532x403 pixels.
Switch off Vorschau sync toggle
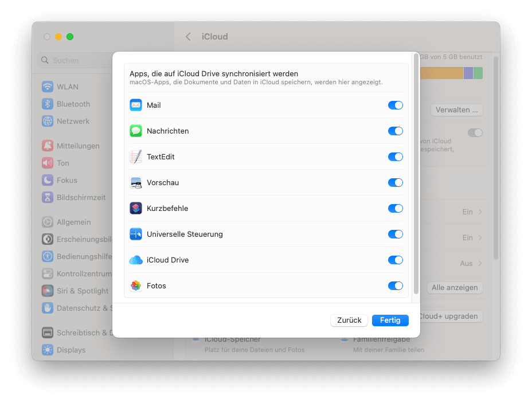[x=395, y=182]
